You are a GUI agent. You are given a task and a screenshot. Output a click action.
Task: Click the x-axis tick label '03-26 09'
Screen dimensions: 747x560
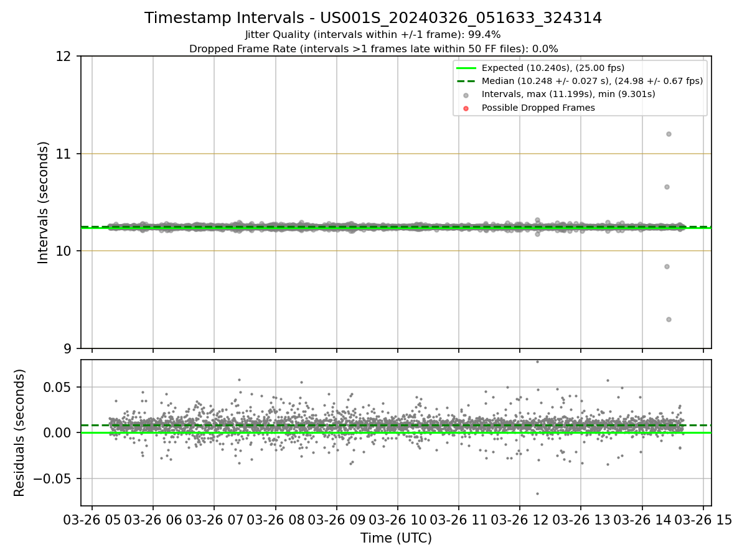(x=337, y=520)
